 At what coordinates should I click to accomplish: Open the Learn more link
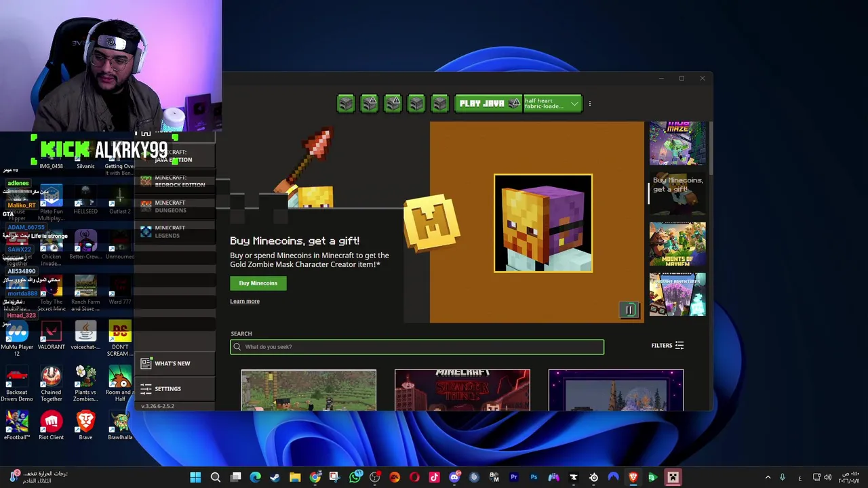tap(245, 302)
